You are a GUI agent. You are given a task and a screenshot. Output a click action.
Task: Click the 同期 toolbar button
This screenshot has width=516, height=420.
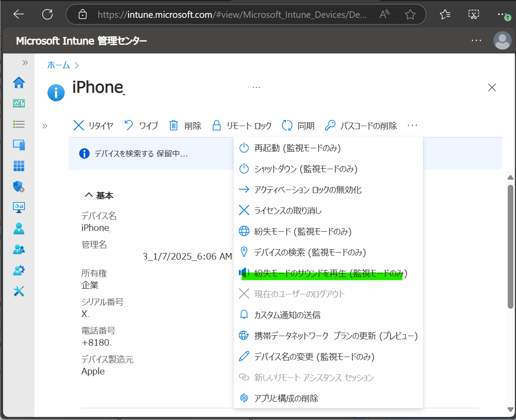(298, 126)
